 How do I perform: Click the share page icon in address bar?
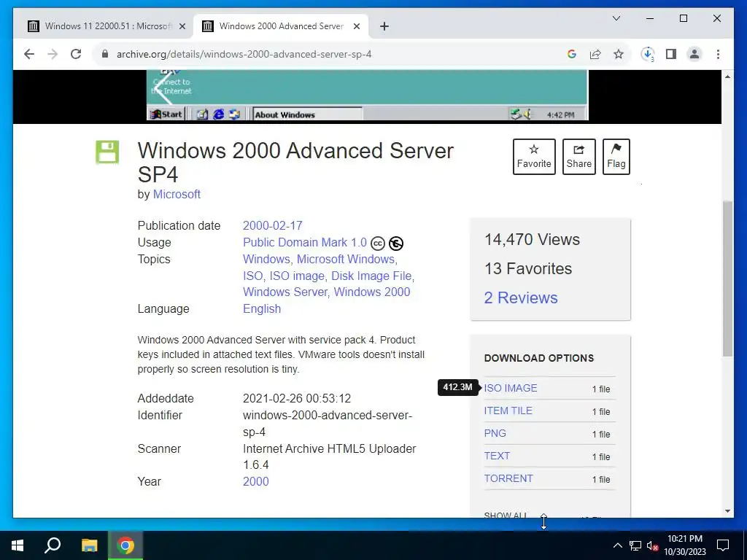point(595,54)
